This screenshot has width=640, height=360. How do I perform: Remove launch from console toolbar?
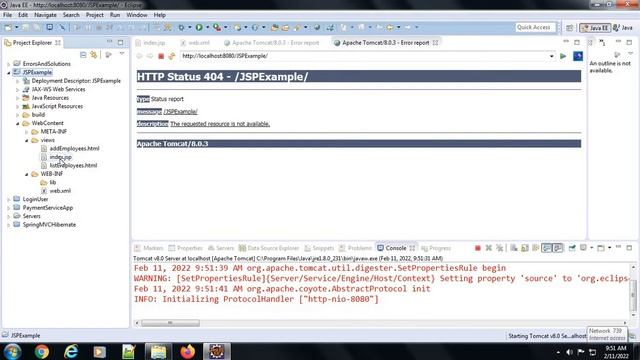(489, 248)
